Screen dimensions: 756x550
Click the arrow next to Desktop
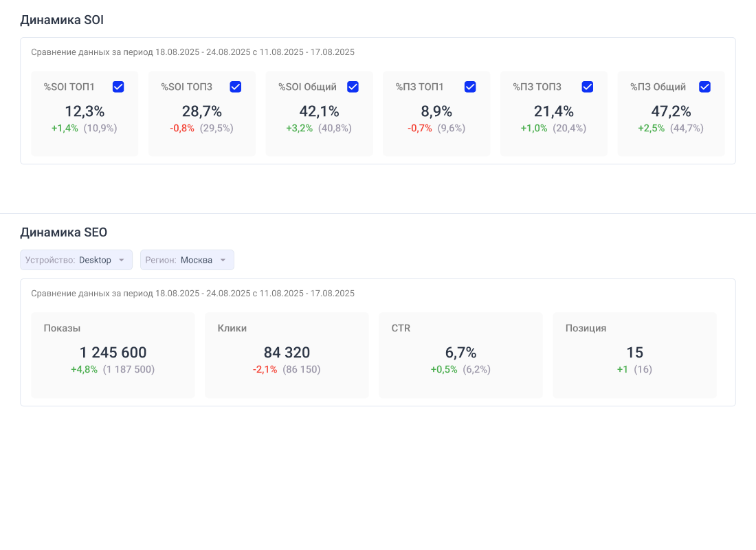[x=121, y=260]
